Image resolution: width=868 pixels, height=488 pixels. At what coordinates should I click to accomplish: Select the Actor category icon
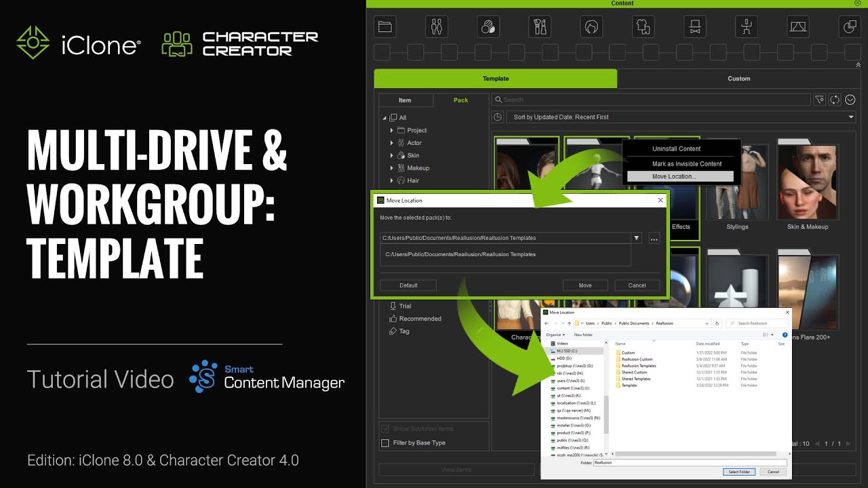[x=437, y=26]
